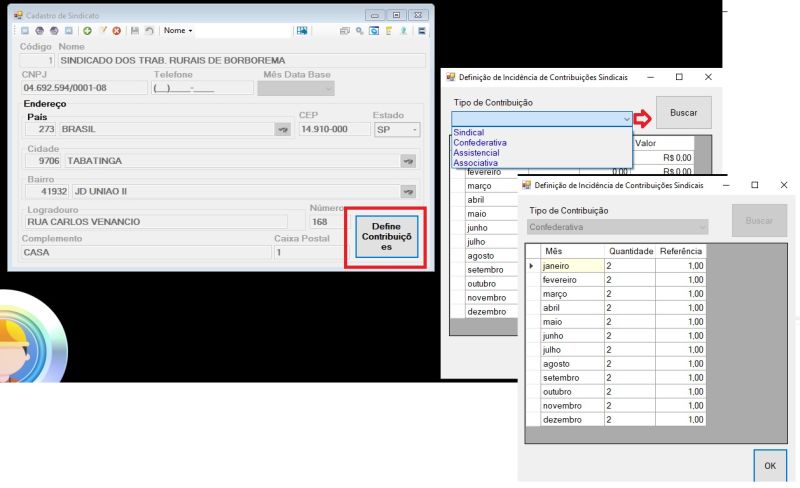Delete record with red X icon
This screenshot has height=488, width=800.
pos(117,31)
